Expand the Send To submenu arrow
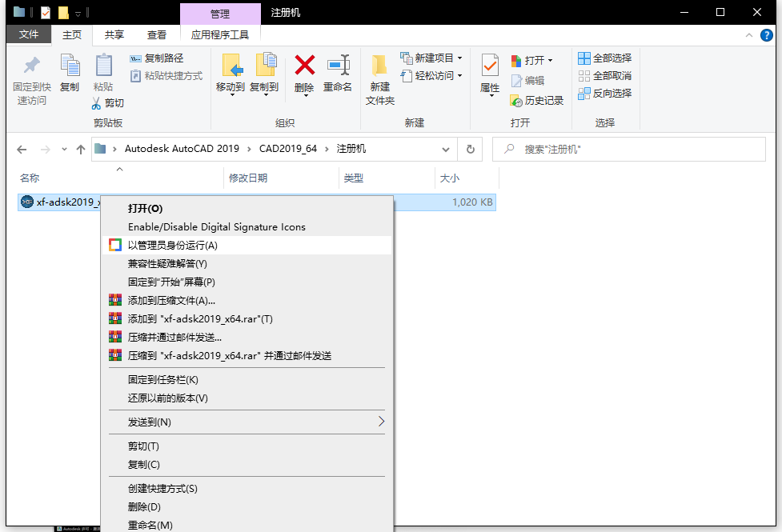782x532 pixels. (381, 422)
